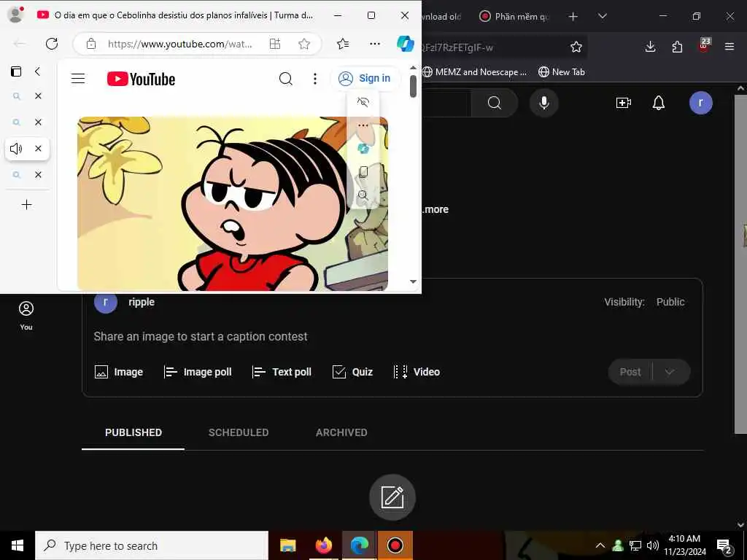747x560 pixels.
Task: Add a new vertical tab in Edge
Action: (27, 205)
